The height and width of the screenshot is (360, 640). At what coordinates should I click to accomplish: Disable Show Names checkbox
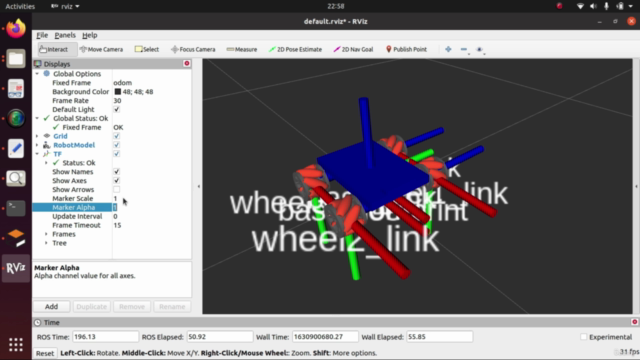(117, 171)
